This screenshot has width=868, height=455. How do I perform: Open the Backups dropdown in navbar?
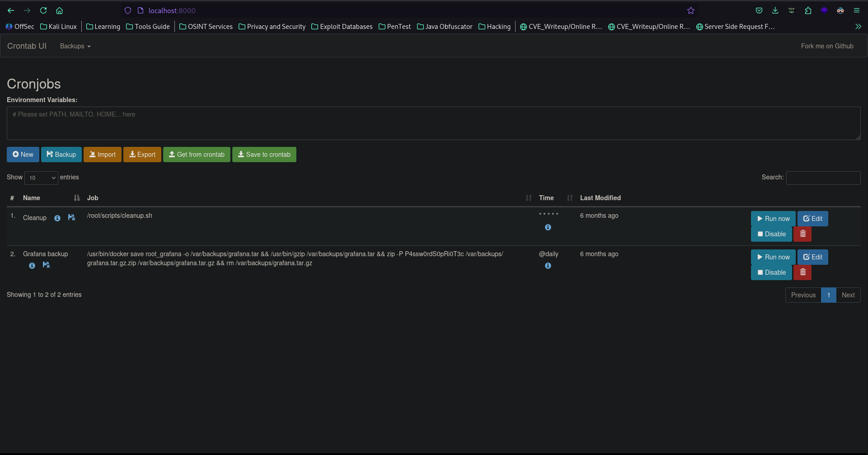point(75,46)
